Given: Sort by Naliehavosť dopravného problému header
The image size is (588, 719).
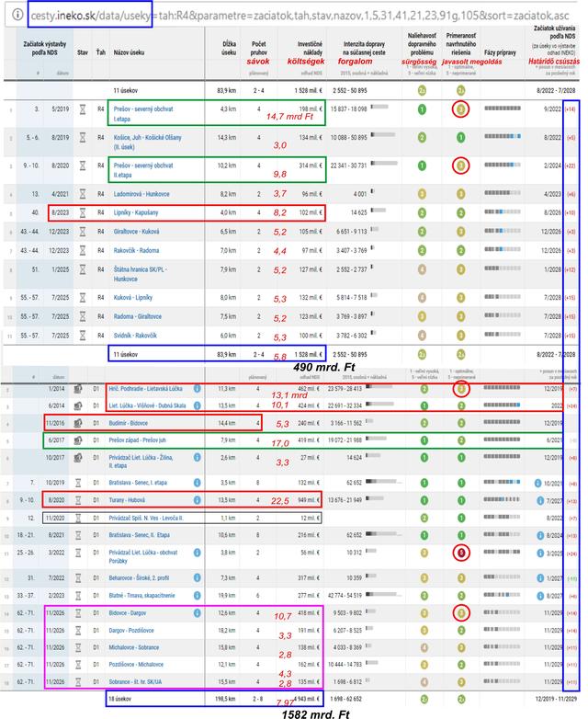Looking at the screenshot, I should pyautogui.click(x=422, y=44).
